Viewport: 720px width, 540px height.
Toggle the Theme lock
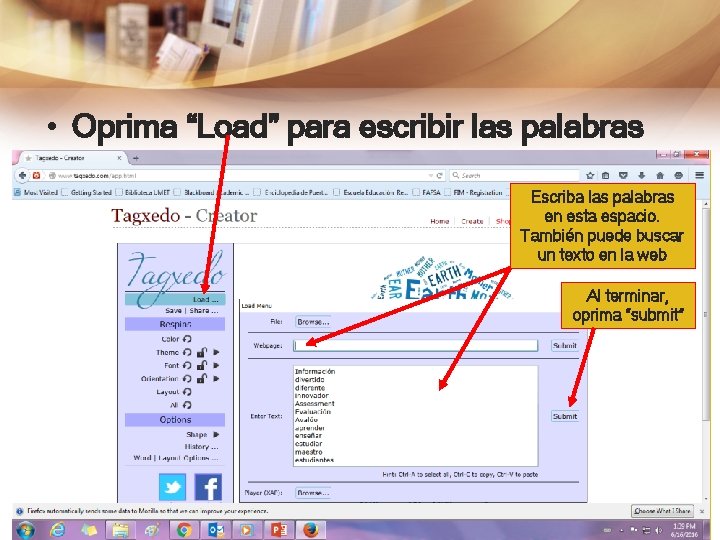202,352
